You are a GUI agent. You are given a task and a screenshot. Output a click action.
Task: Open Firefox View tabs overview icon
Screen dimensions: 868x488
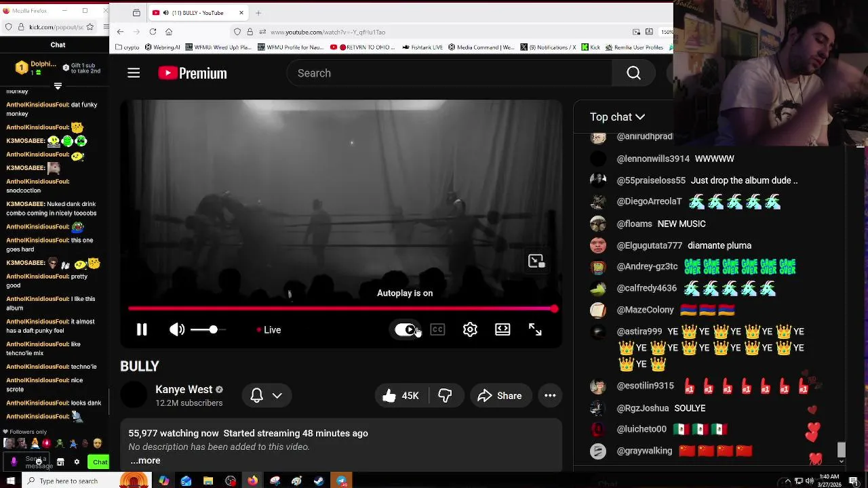tap(136, 13)
